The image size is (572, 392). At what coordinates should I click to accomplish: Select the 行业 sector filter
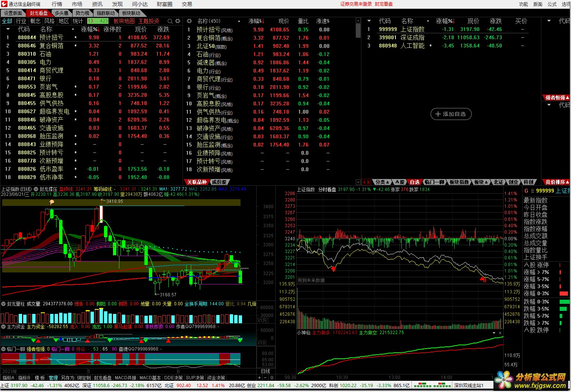21,21
